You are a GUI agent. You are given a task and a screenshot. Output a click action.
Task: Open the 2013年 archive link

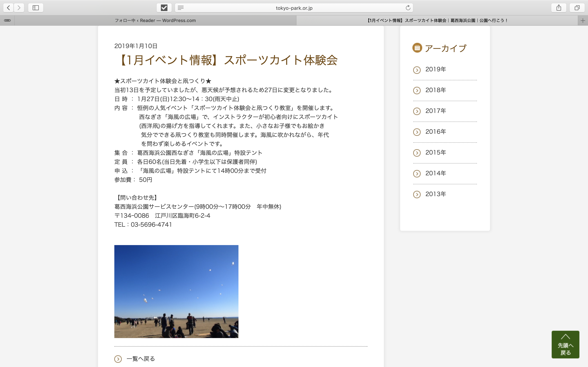coord(435,194)
